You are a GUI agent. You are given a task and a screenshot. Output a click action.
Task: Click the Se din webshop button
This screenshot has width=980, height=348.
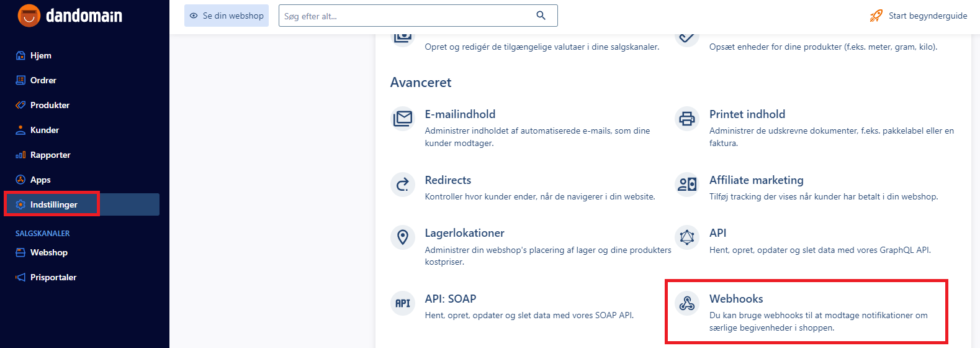click(227, 16)
